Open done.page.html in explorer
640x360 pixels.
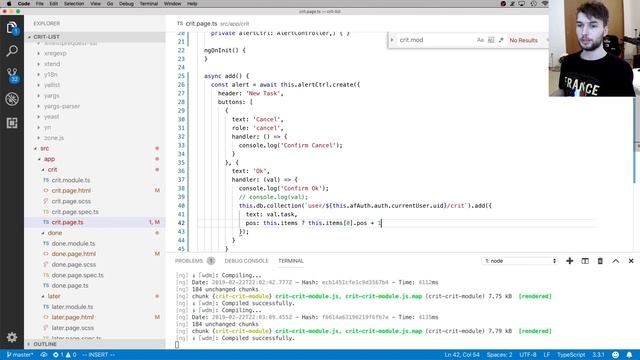(x=73, y=254)
